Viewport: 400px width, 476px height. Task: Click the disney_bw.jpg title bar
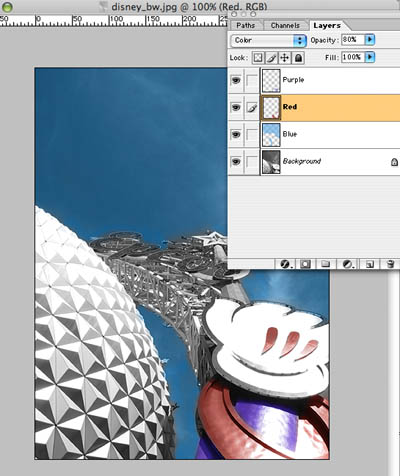point(189,7)
